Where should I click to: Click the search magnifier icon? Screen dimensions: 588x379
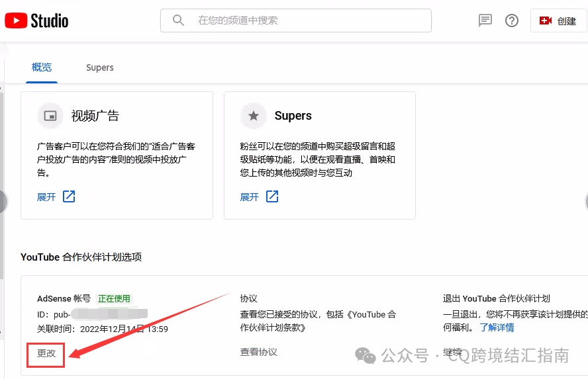[x=178, y=21]
